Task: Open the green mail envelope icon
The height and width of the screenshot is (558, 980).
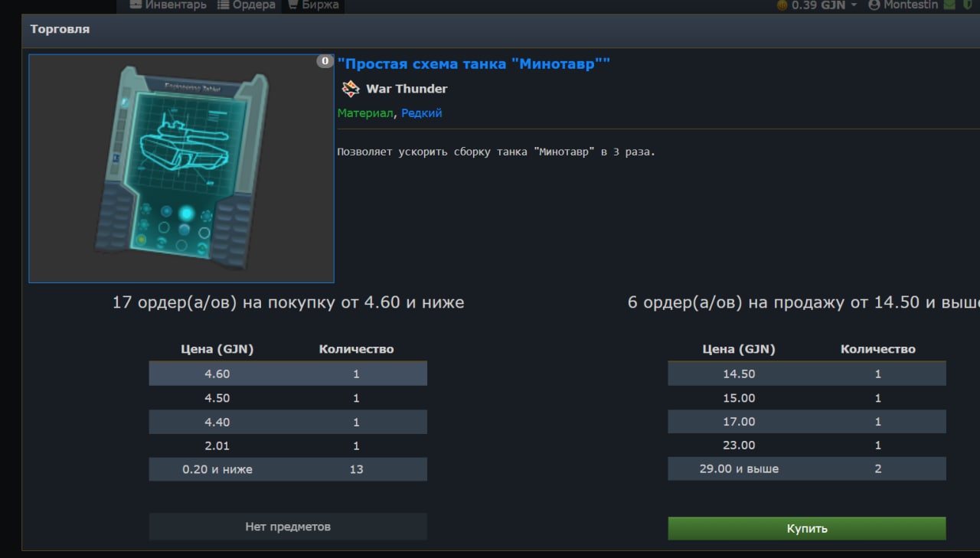Action: (950, 5)
